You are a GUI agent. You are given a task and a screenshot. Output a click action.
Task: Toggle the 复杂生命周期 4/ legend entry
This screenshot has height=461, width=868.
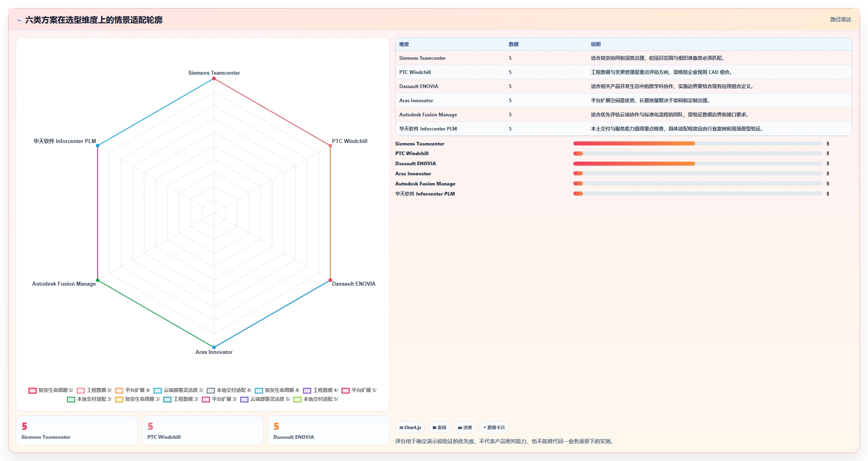point(277,390)
